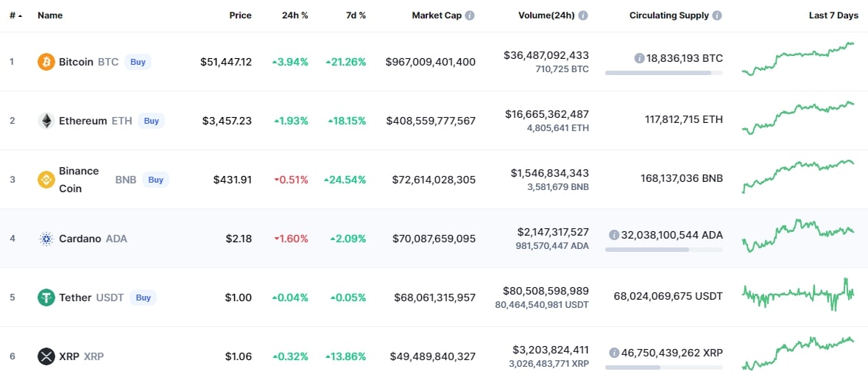Click Cardano 24h change 1.60%

(292, 239)
